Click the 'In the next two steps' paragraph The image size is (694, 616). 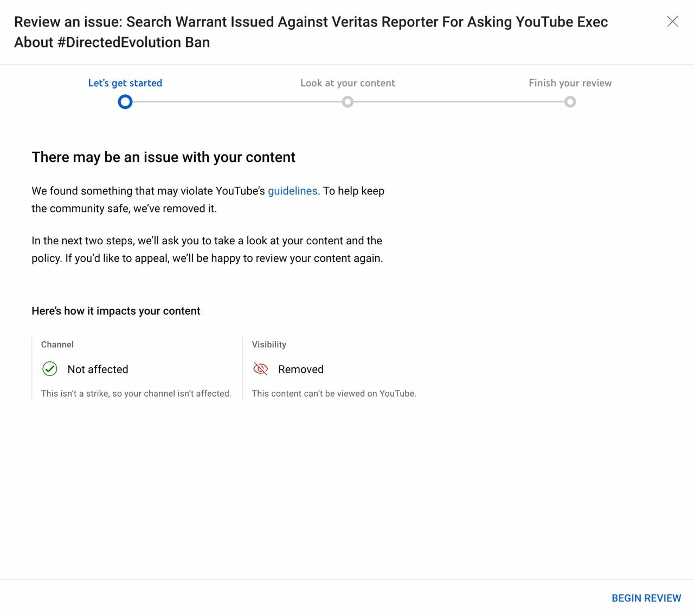tap(207, 249)
